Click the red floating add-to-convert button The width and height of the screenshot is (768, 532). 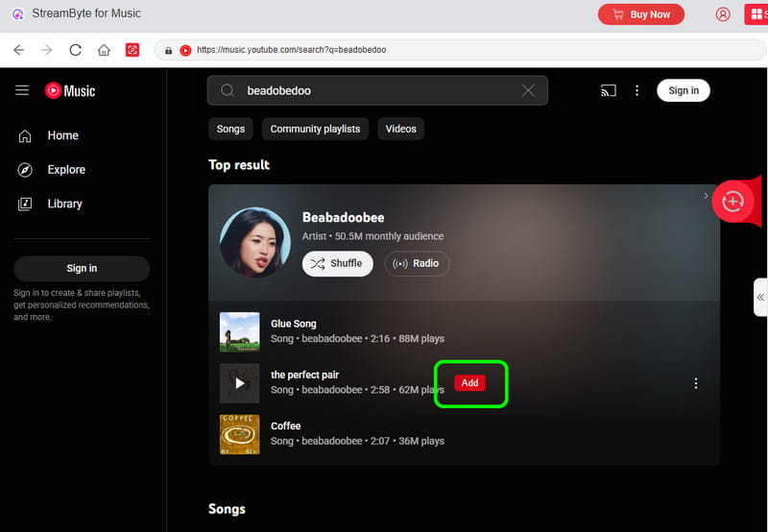pyautogui.click(x=732, y=201)
